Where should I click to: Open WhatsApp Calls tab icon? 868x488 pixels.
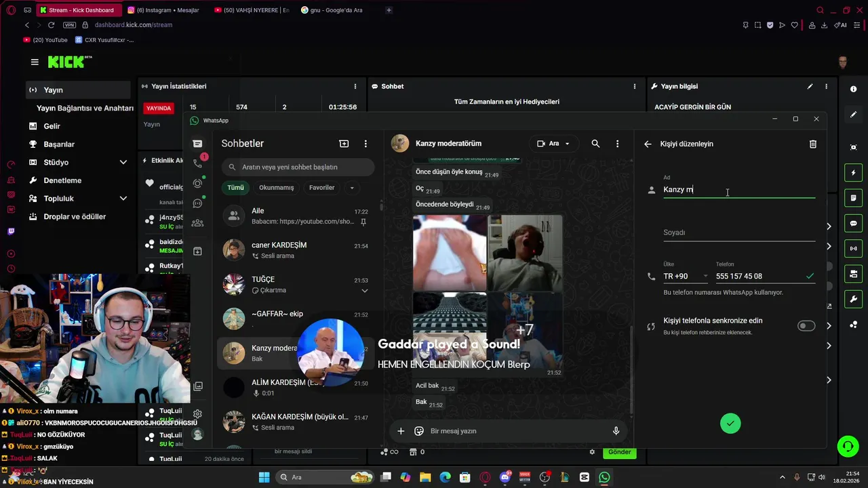coord(197,163)
